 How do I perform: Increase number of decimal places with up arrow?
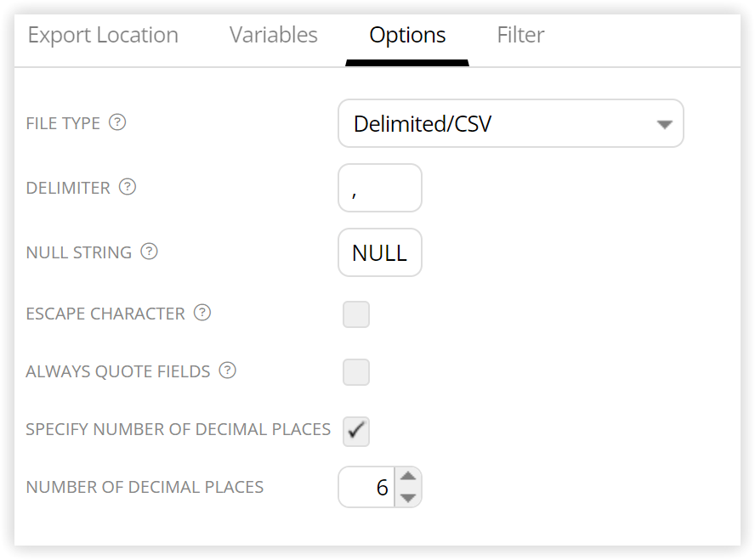(x=408, y=476)
